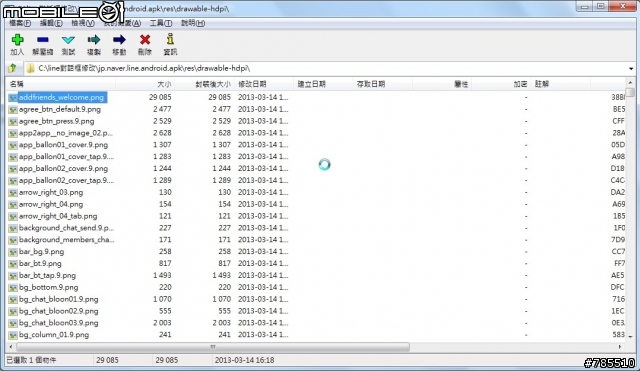This screenshot has width=640, height=371.
Task: Select file app_ballon01_cover_tap.9....
Action: pyautogui.click(x=67, y=157)
